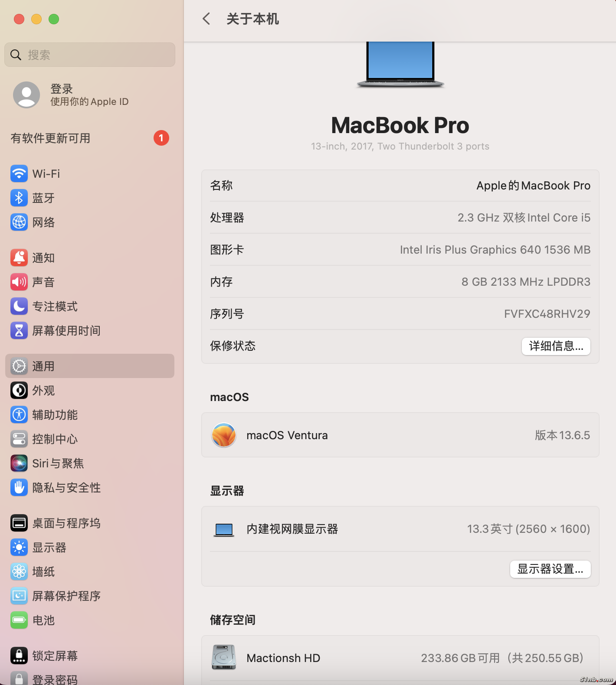The height and width of the screenshot is (685, 616).
Task: Click 13-inch, 2017, Two Thunderbolt 3 ports
Action: click(x=400, y=147)
